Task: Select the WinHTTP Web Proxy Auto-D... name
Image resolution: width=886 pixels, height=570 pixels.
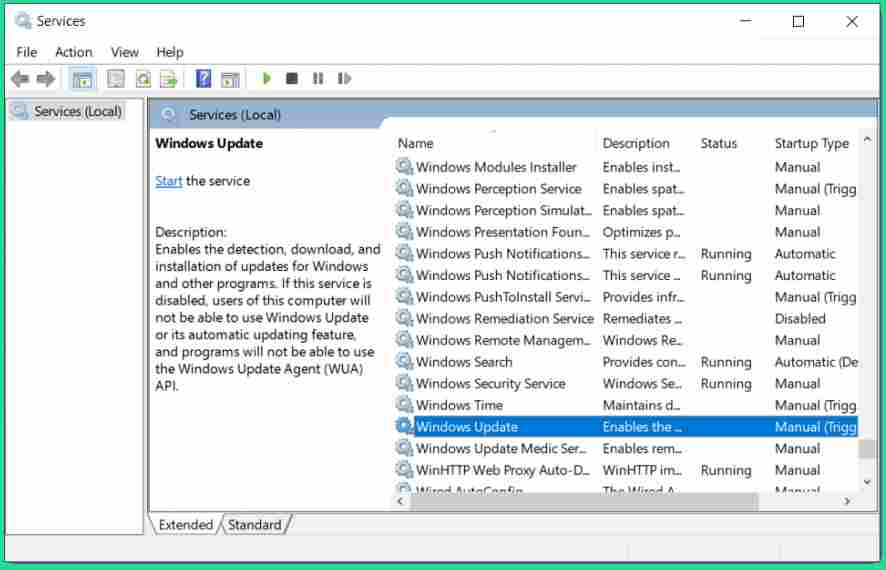Action: pos(503,470)
